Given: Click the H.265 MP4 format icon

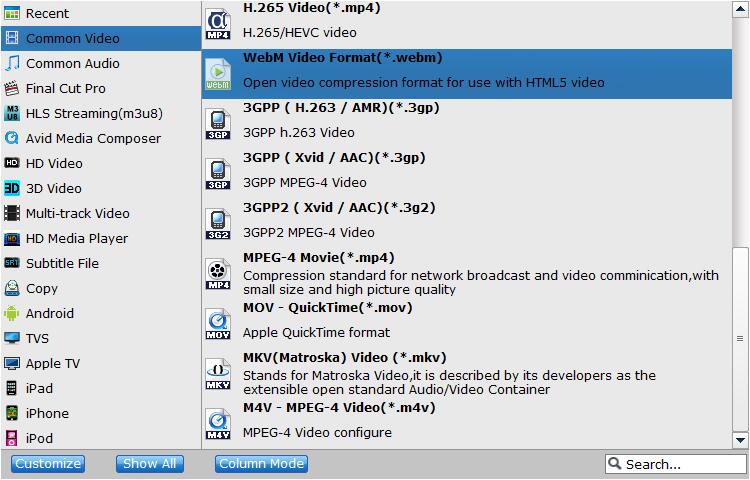Looking at the screenshot, I should 218,25.
